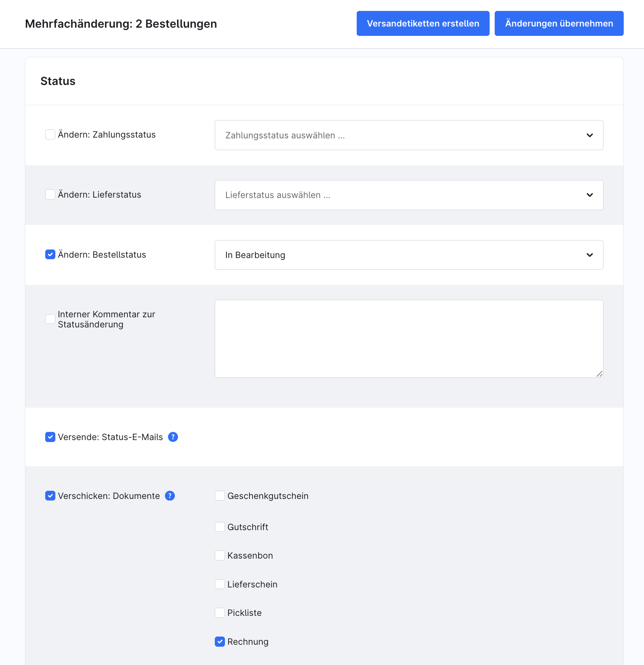Enable the Ändern: Zahlungsstatus checkbox

click(50, 134)
